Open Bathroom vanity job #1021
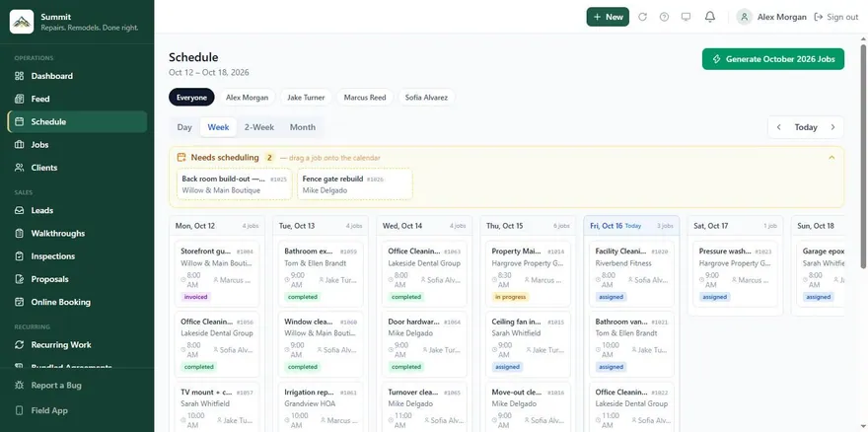 [x=631, y=344]
